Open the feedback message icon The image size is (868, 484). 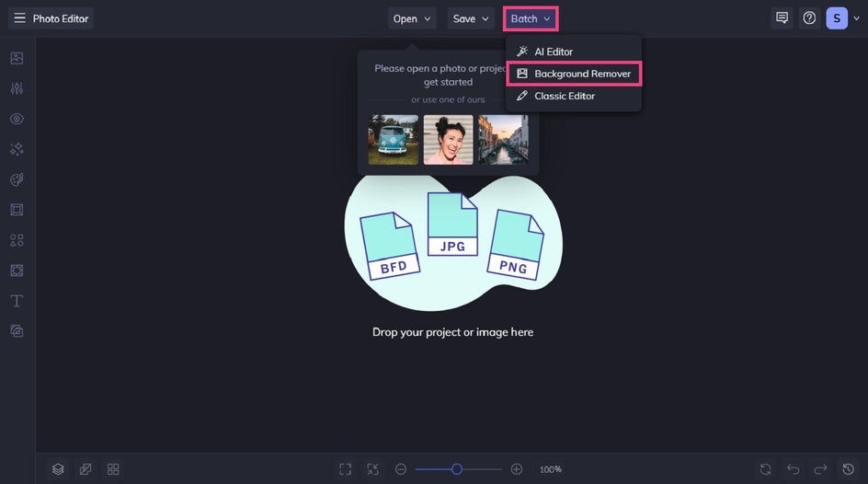coord(782,18)
